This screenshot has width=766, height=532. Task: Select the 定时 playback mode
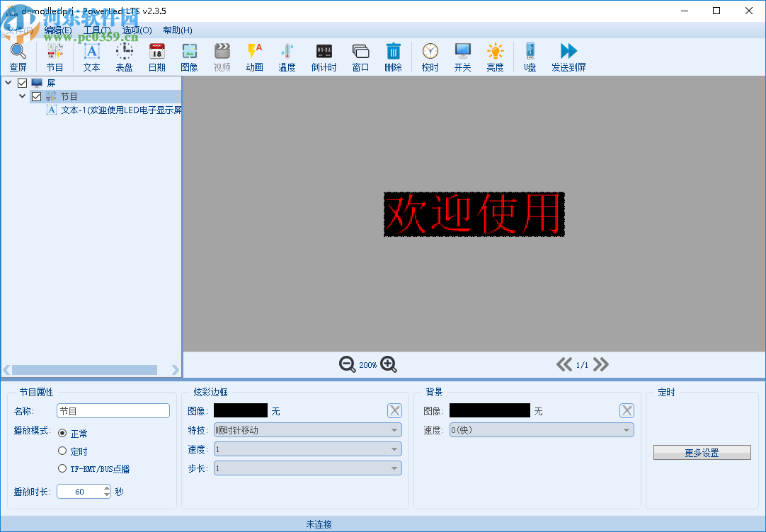coord(64,451)
